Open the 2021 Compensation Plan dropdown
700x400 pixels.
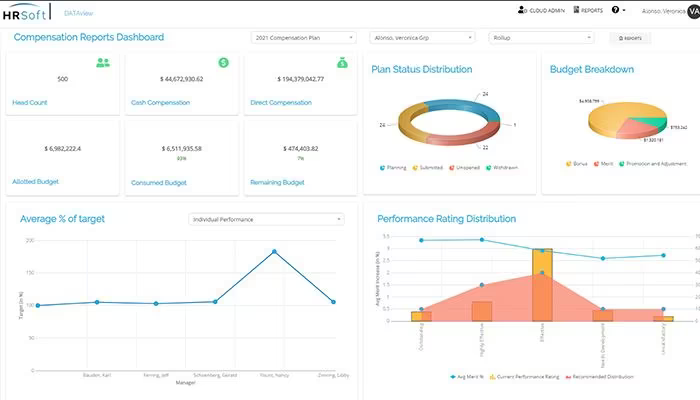304,38
